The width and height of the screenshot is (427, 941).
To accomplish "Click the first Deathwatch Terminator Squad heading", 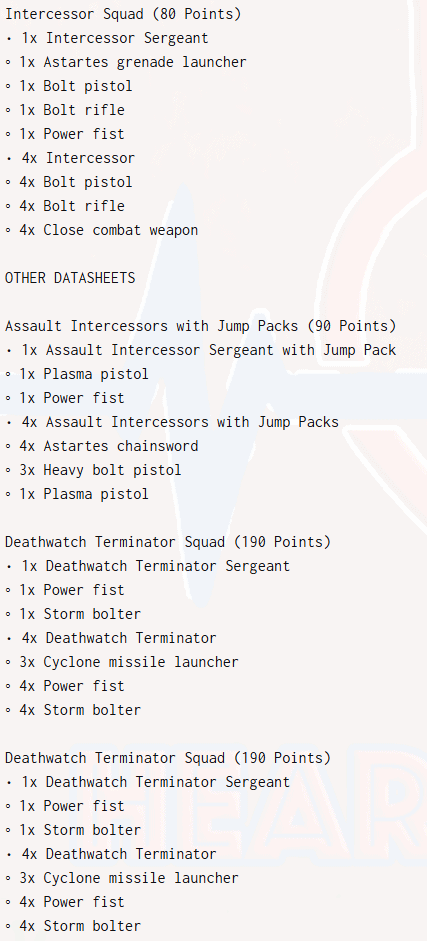I will click(168, 542).
